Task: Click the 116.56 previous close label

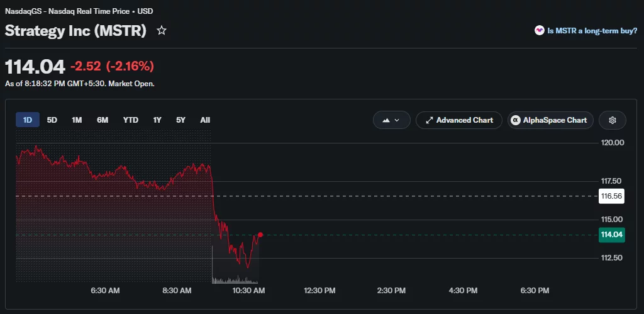Action: pyautogui.click(x=611, y=196)
